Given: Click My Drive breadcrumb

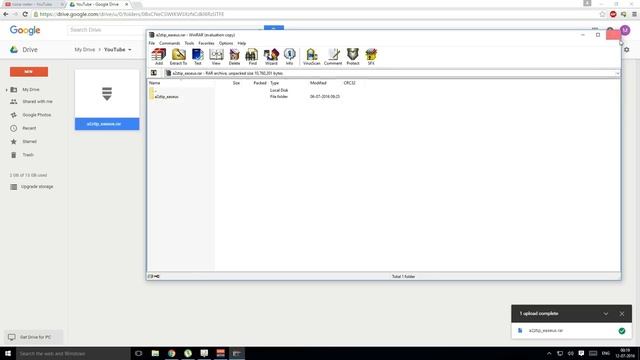Looking at the screenshot, I should (84, 49).
